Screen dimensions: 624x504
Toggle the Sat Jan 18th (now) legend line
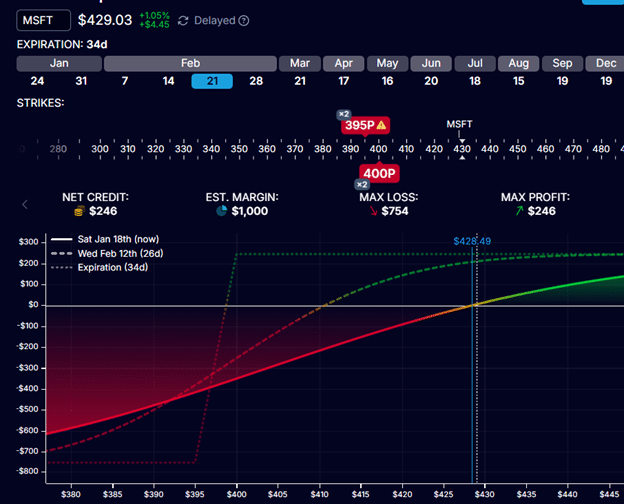tap(105, 239)
